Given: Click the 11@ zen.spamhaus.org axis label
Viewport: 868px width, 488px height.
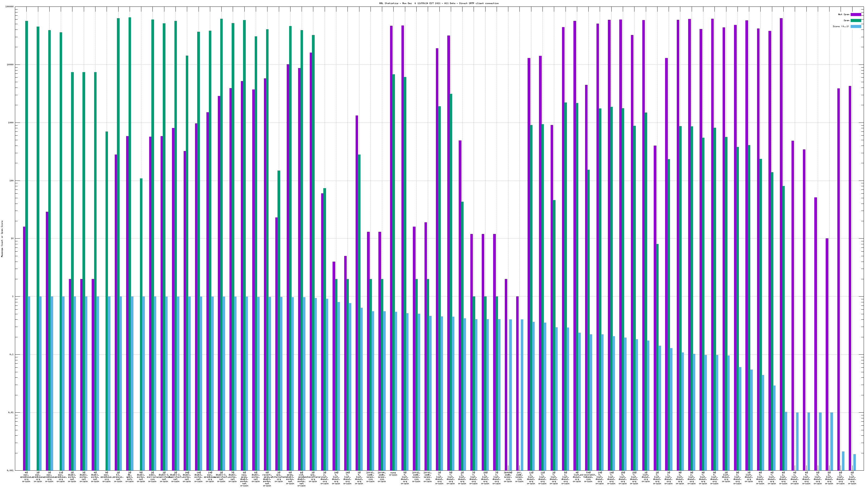Looking at the screenshot, I should (61, 477).
